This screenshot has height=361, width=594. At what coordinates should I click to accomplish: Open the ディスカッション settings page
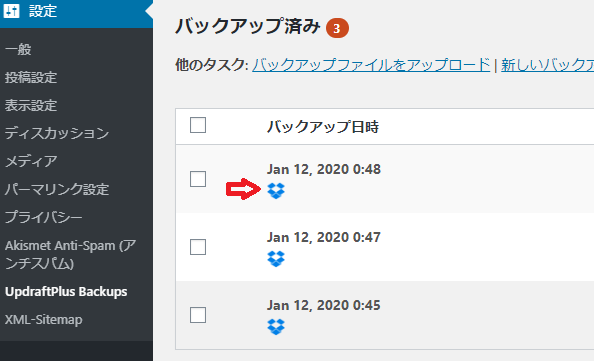tap(57, 133)
